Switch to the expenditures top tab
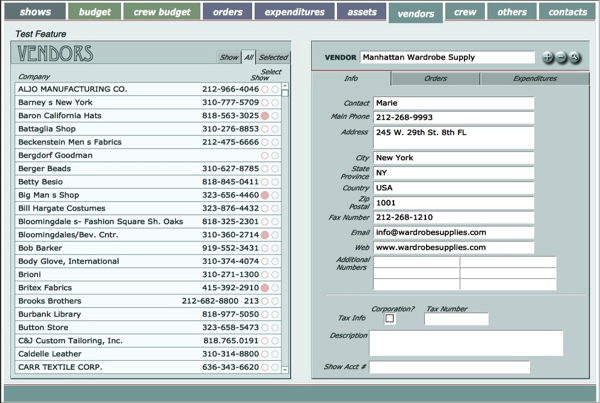This screenshot has height=403, width=600. pos(294,11)
